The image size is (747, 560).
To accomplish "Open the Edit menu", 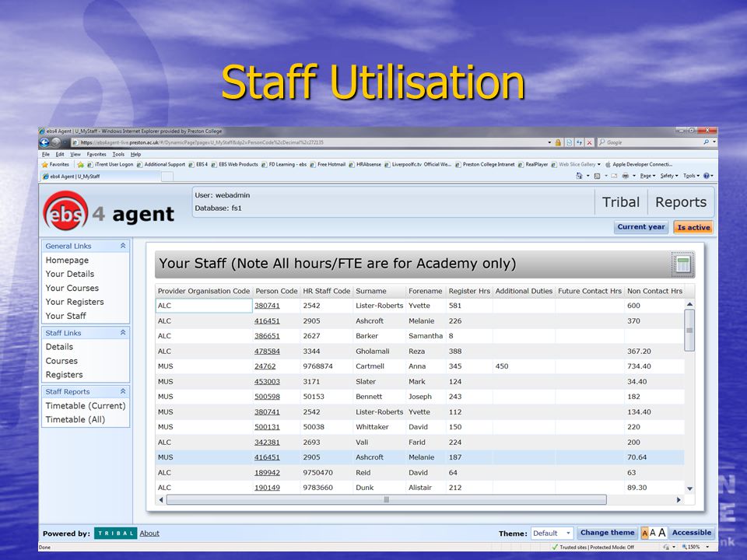I will click(x=60, y=154).
